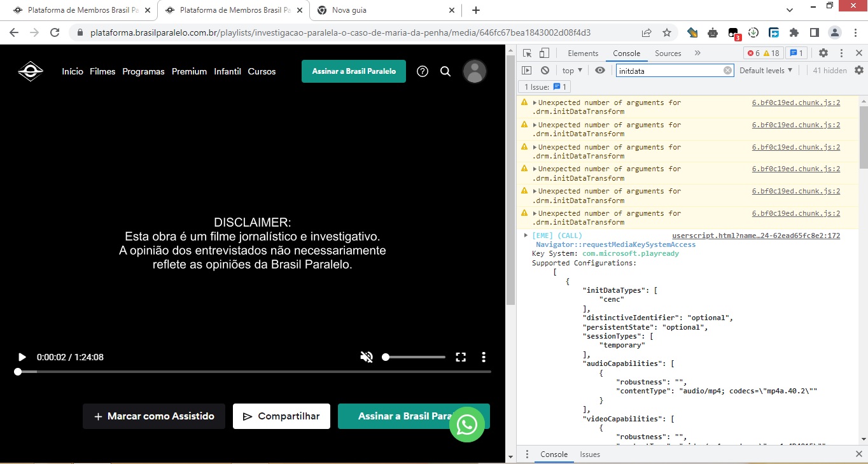The image size is (868, 464).
Task: Switch to first Plataforma de Membros tab
Action: click(81, 10)
